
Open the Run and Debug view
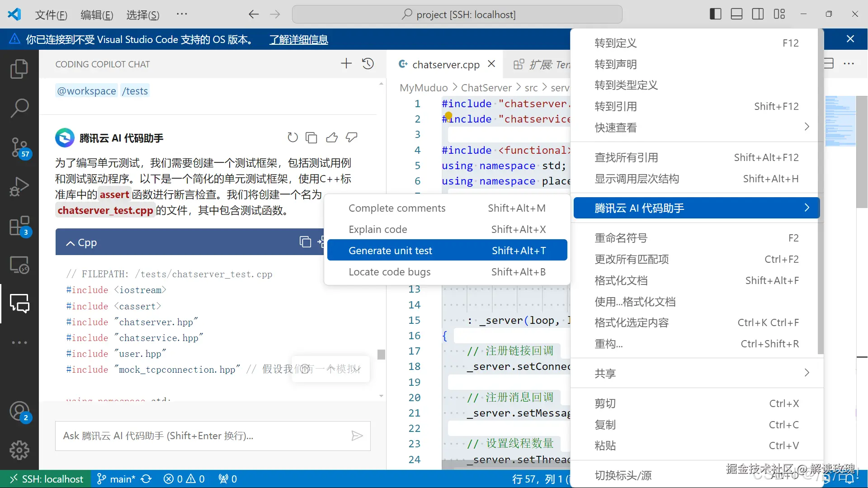click(x=19, y=186)
